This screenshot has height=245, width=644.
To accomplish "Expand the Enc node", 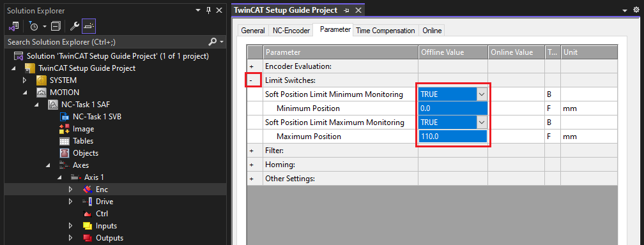I will click(x=71, y=189).
